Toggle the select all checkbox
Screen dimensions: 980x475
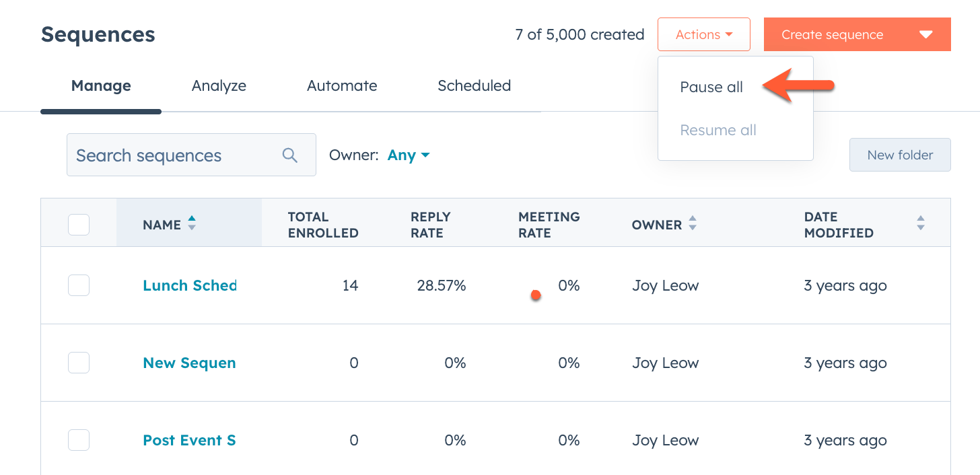tap(79, 225)
